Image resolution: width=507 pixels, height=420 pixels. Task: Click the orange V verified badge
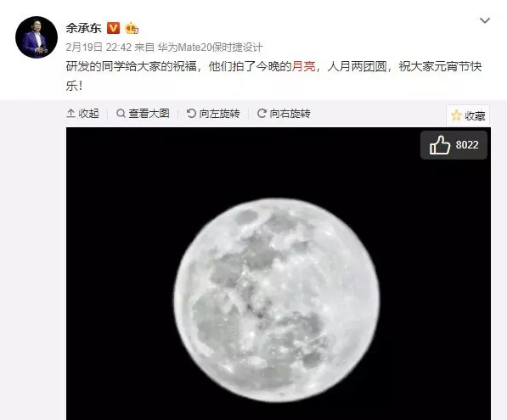114,28
